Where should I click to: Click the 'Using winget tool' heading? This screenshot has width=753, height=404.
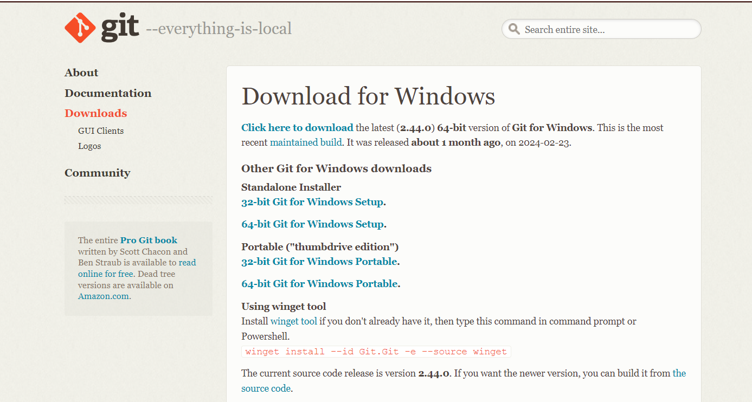click(x=283, y=306)
